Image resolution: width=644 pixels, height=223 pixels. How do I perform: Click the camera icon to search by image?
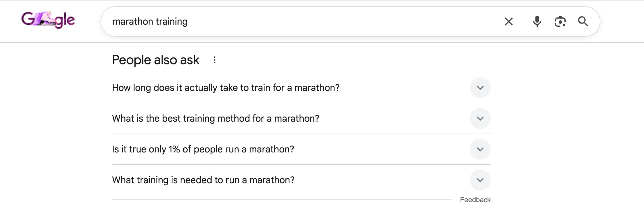(x=561, y=21)
